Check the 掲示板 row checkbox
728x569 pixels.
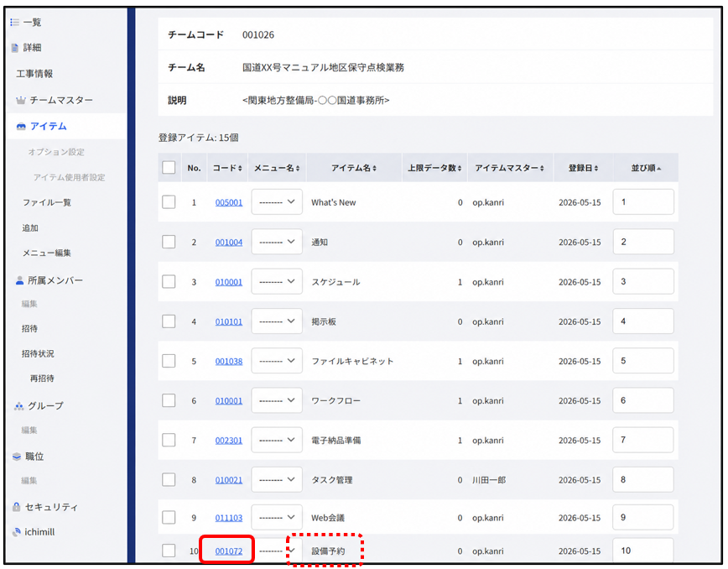coord(169,321)
